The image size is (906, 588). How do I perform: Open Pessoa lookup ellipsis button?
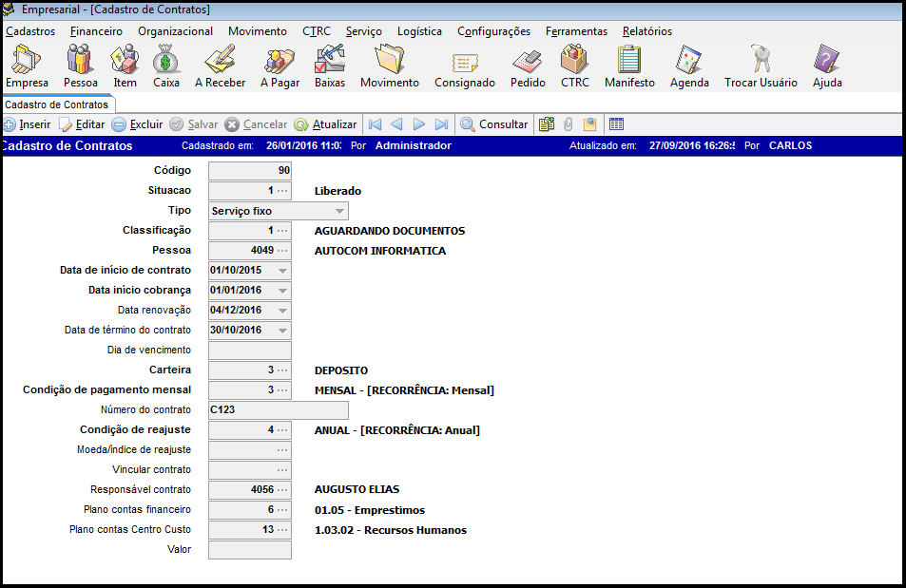click(x=282, y=251)
